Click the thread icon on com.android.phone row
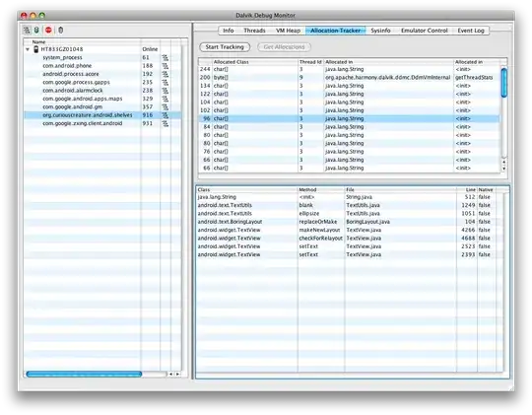 click(166, 66)
